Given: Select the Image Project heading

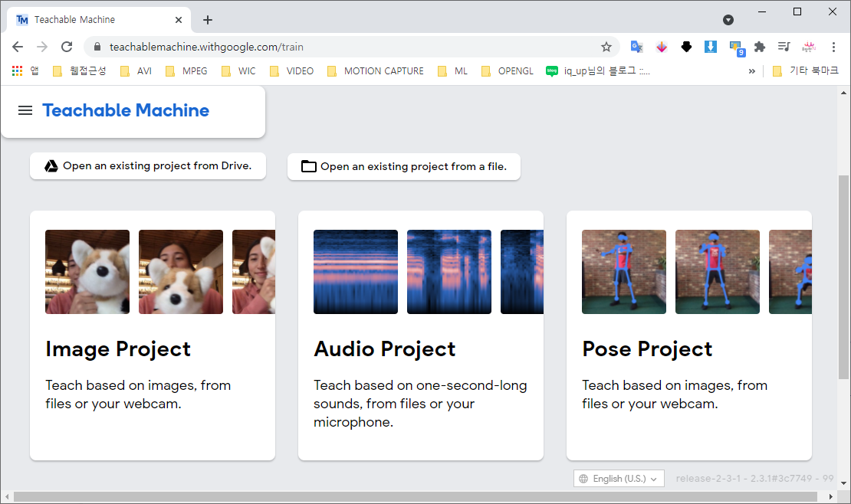Looking at the screenshot, I should pyautogui.click(x=118, y=349).
